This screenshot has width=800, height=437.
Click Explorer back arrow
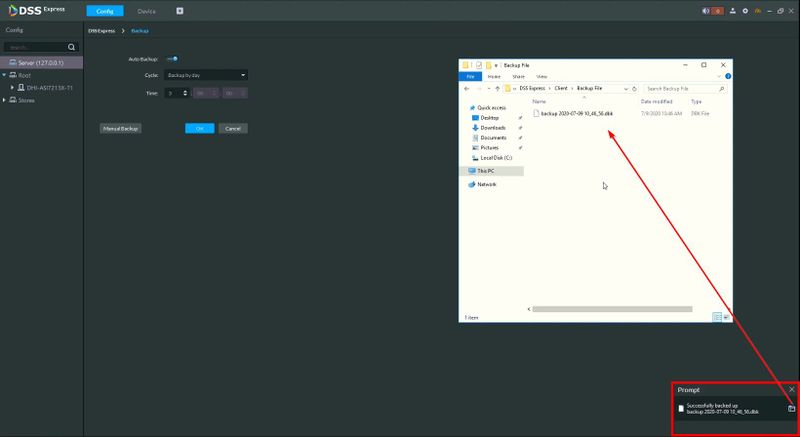(466, 89)
